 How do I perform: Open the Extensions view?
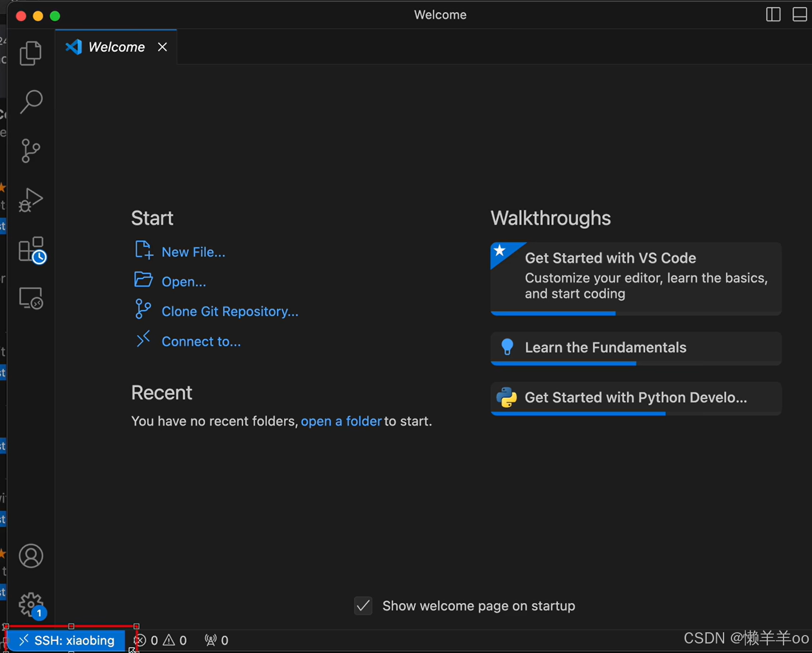(32, 250)
